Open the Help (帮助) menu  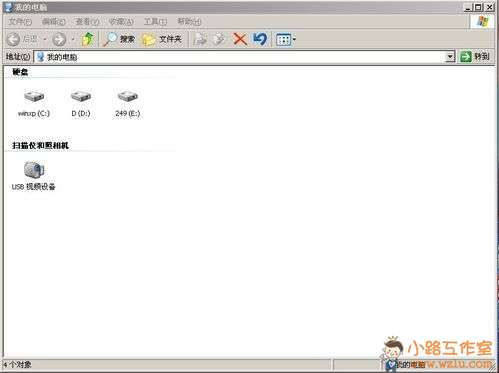pyautogui.click(x=189, y=22)
